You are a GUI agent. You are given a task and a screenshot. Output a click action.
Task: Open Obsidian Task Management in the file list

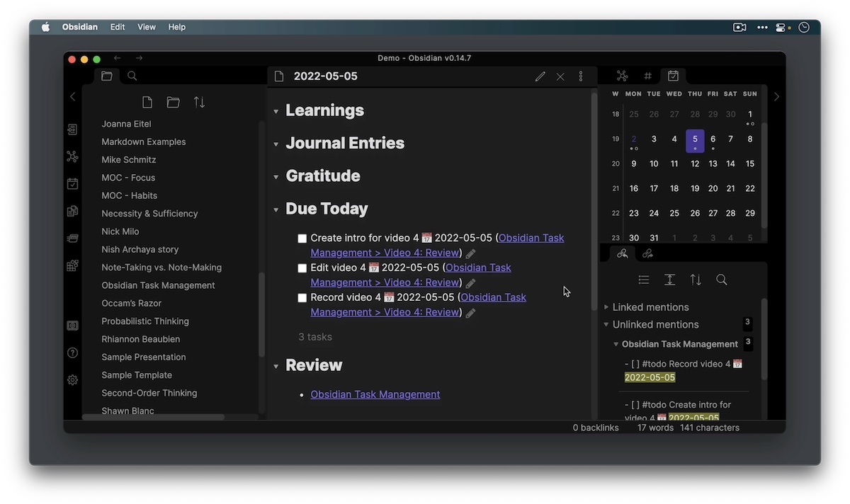coord(158,285)
